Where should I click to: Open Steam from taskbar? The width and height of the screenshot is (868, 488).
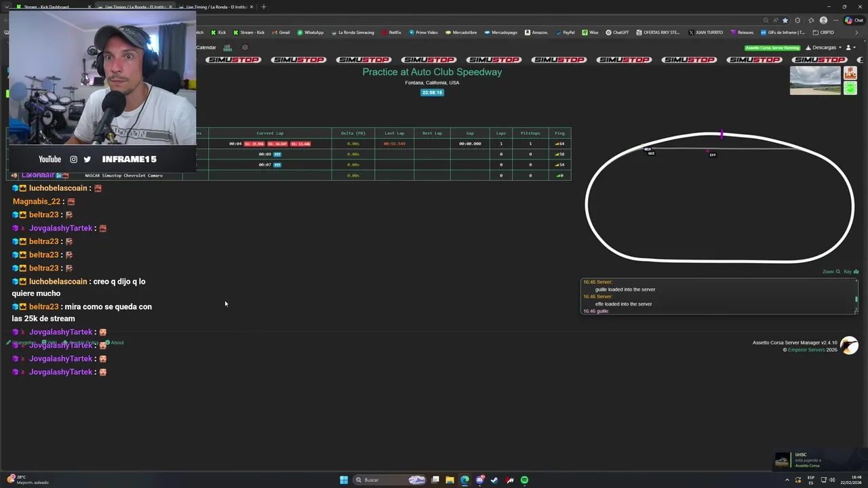click(494, 480)
